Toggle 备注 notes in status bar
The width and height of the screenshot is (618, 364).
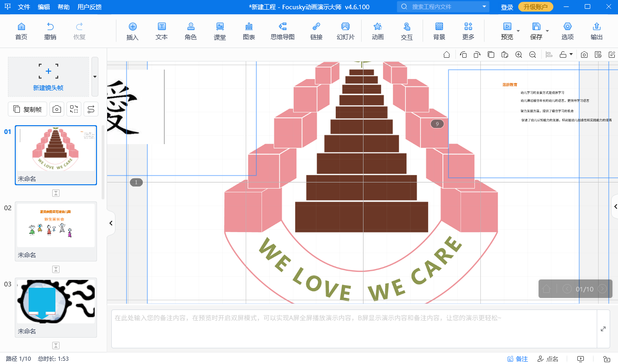pos(517,359)
